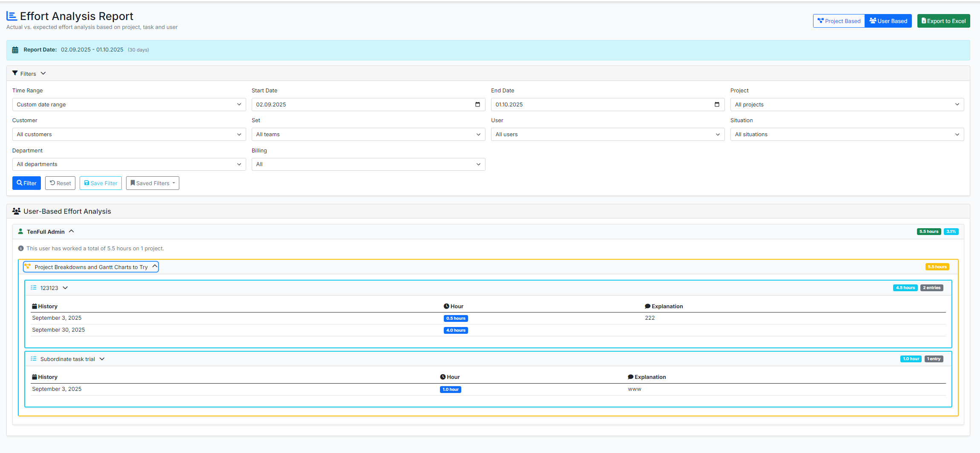This screenshot has width=980, height=453.
Task: Open the Saved Filters dropdown menu
Action: (152, 183)
